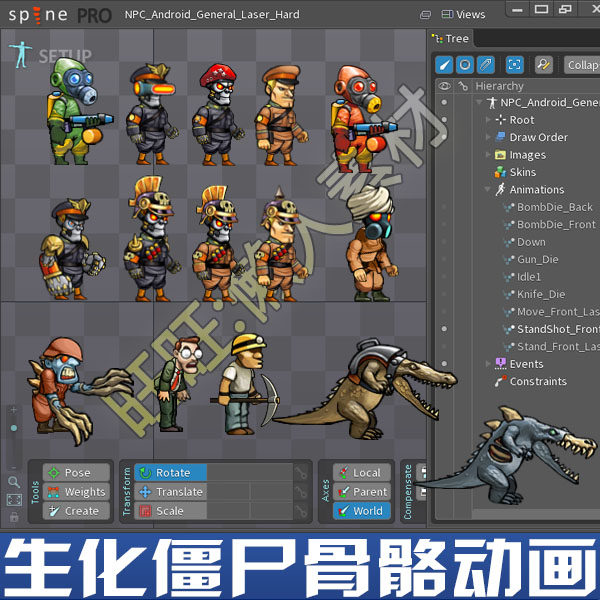Collapse the NPC_Android_Gene skeleton node arrow
The width and height of the screenshot is (600, 600).
click(479, 102)
